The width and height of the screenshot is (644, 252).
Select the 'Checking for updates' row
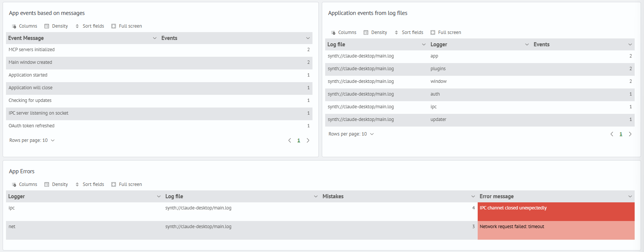coord(159,100)
